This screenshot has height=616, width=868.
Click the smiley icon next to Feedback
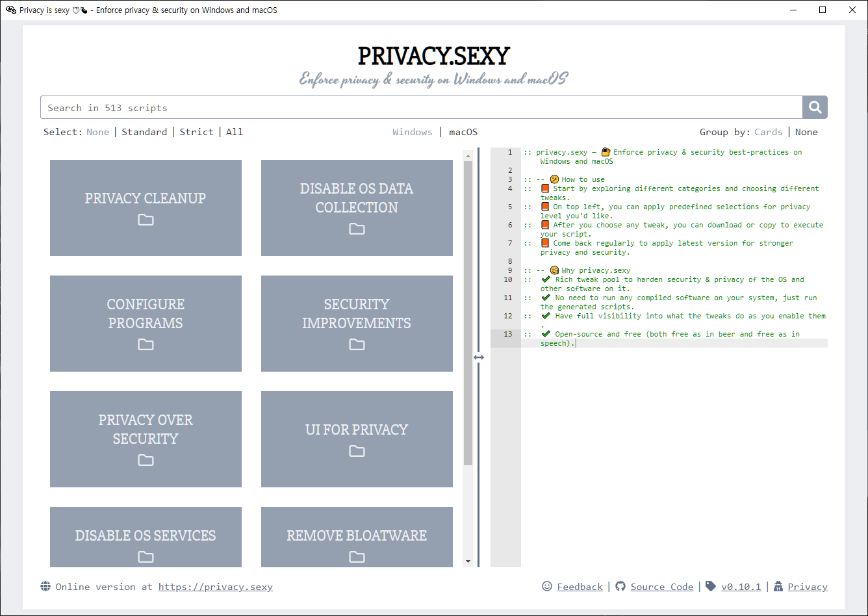(547, 587)
